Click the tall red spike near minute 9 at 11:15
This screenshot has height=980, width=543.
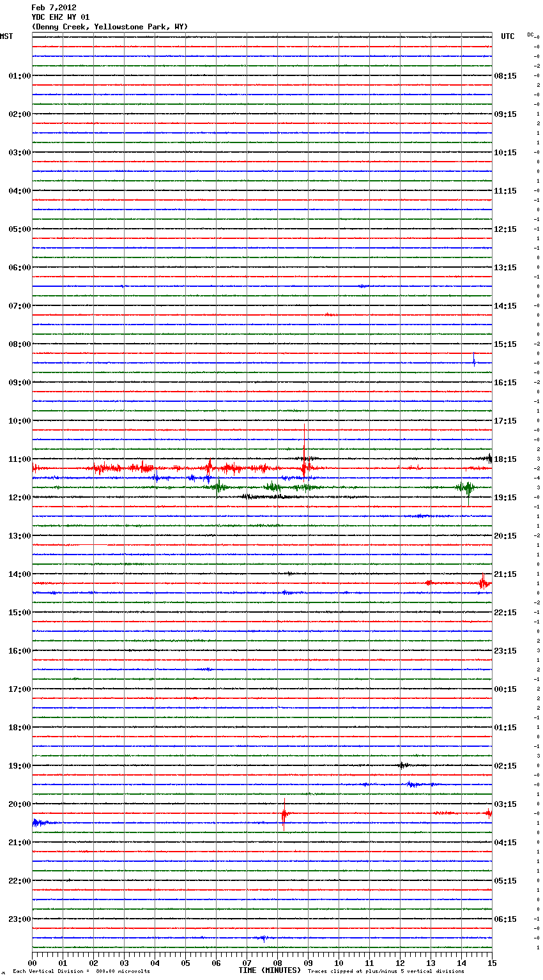[305, 451]
